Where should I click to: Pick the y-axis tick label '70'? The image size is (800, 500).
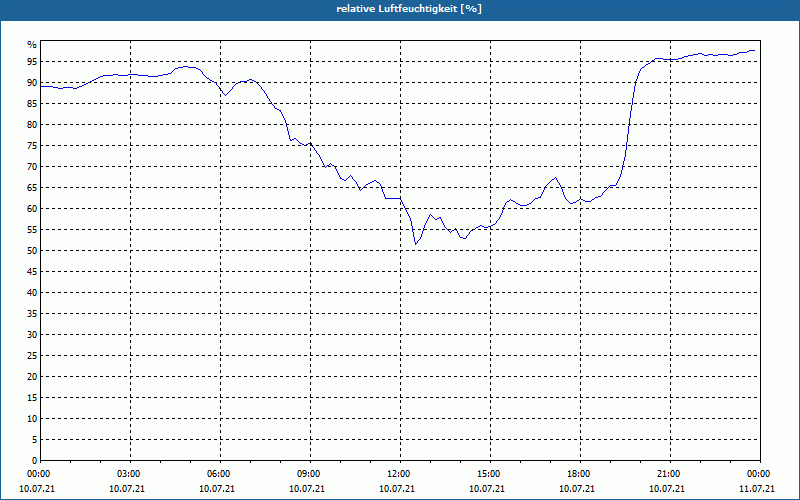[x=32, y=167]
